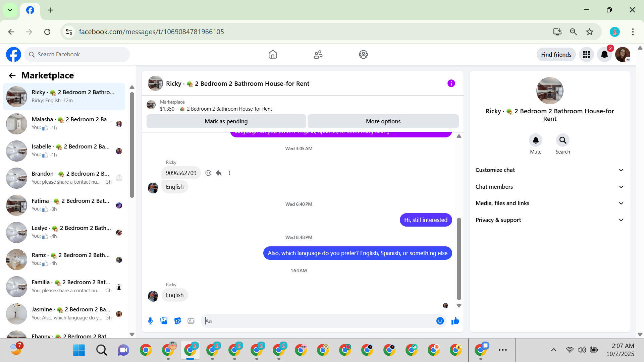Open Facebook Home tab
644x362 pixels.
pyautogui.click(x=273, y=54)
